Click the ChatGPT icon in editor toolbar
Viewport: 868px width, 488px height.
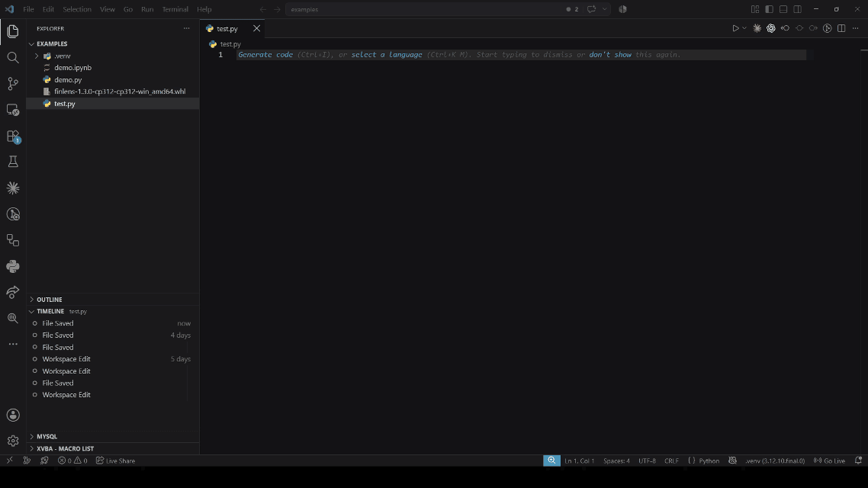(x=771, y=28)
